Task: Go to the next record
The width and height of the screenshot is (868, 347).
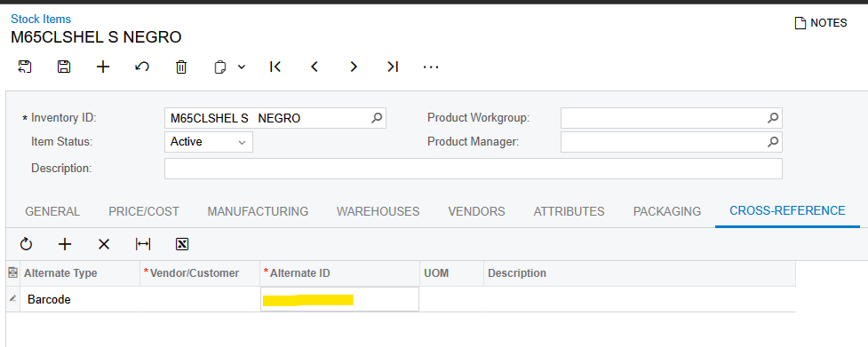Action: [354, 67]
